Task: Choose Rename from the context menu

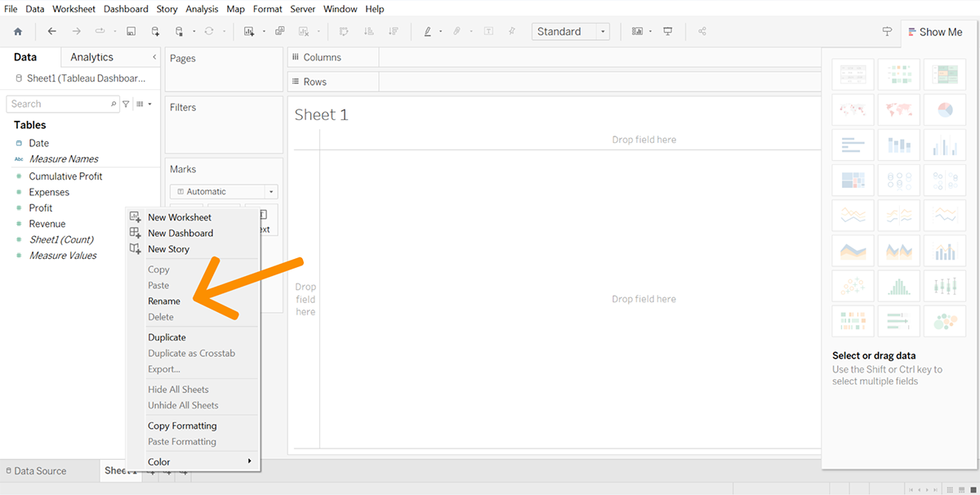Action: coord(164,301)
